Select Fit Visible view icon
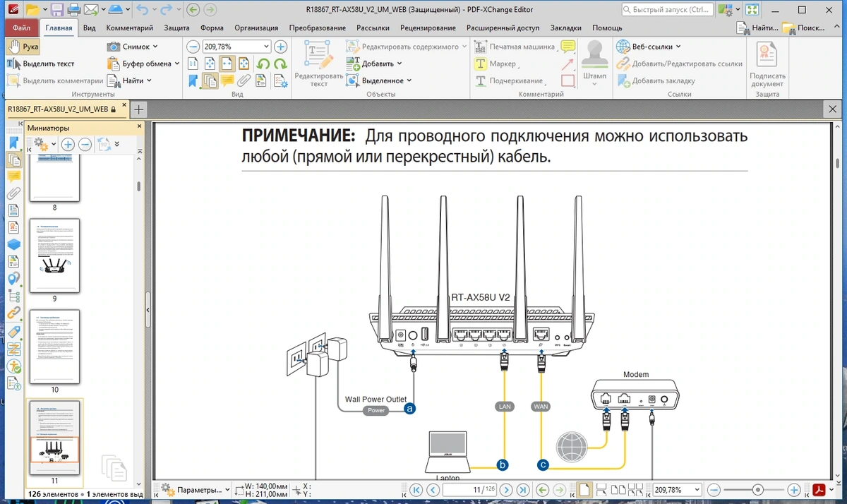 [244, 64]
